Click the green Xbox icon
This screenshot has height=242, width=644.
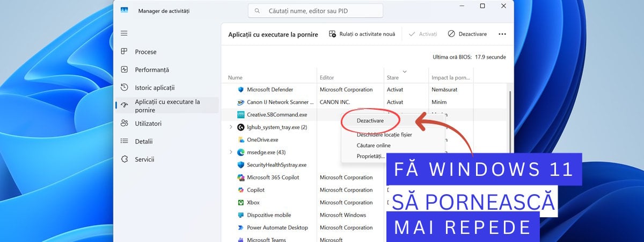coord(241,203)
